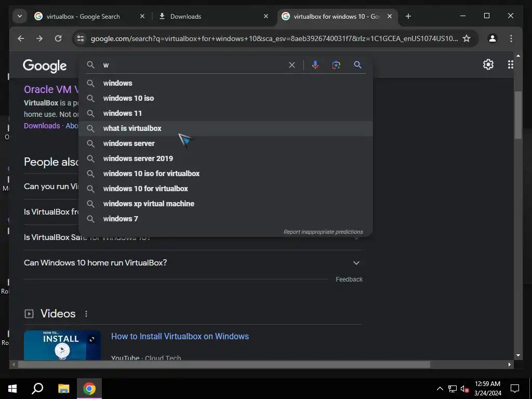Choose suggestion 'windows 10 iso for virtualbox'

pos(225,174)
